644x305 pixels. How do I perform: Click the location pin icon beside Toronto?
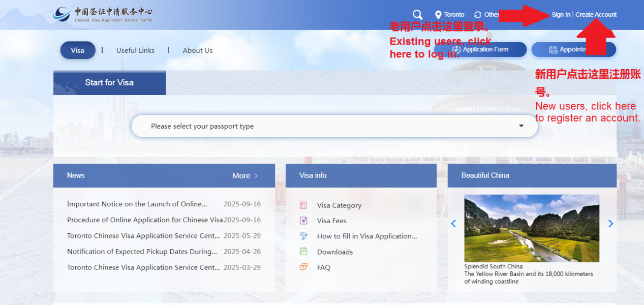(438, 15)
